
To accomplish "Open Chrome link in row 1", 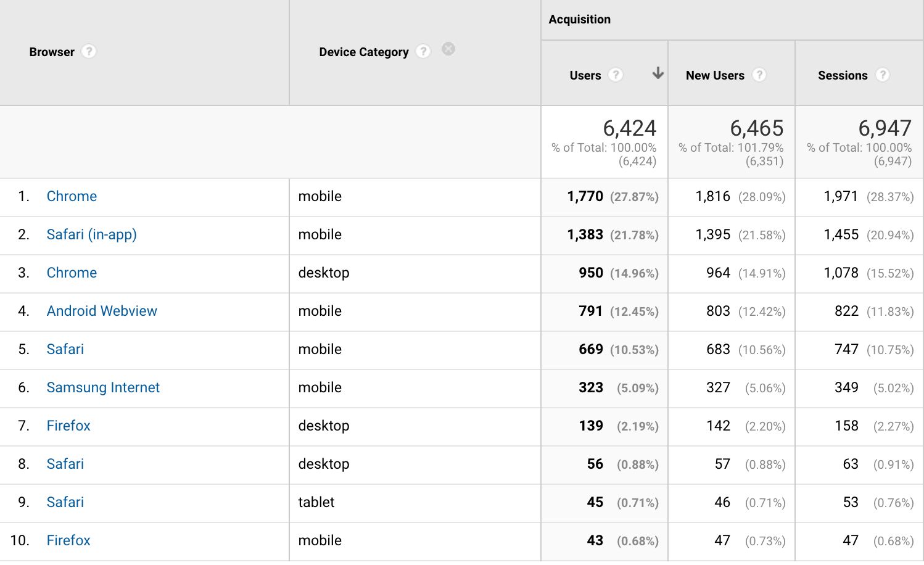I will [x=72, y=196].
